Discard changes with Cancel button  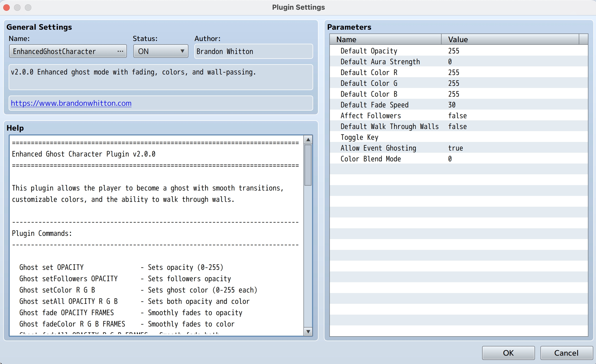[566, 353]
